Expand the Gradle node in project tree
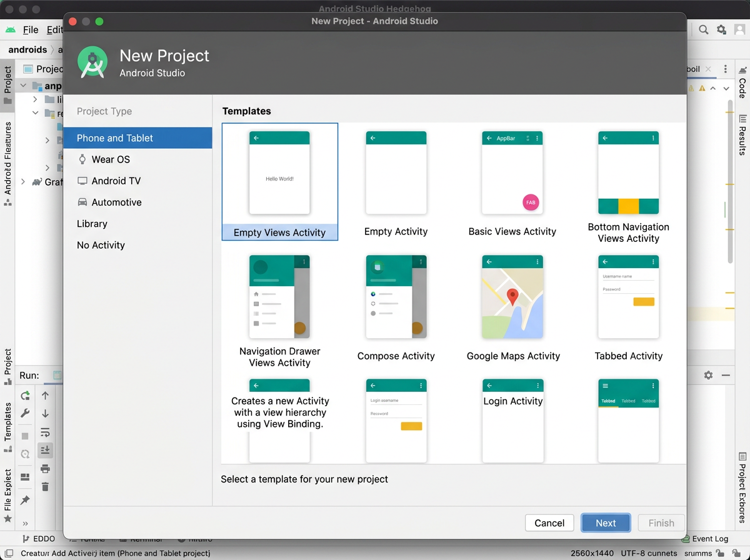 click(x=24, y=182)
